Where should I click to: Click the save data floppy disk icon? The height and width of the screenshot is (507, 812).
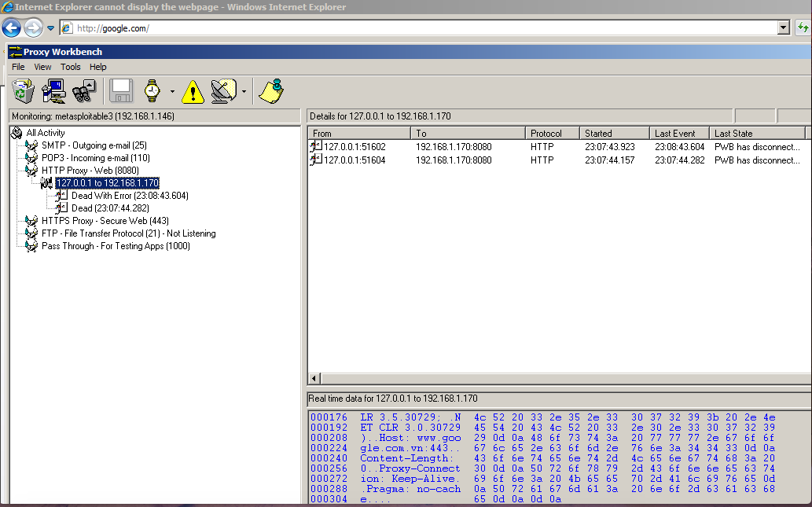(120, 90)
